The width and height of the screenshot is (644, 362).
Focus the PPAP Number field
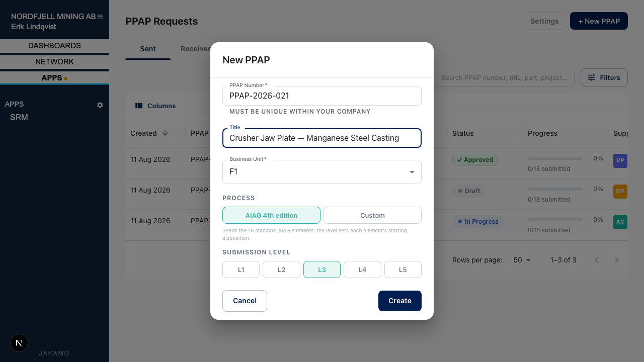[322, 96]
